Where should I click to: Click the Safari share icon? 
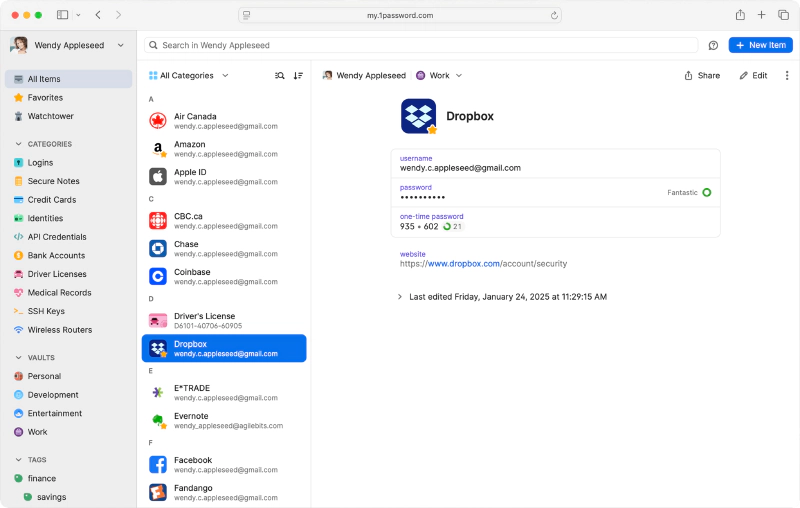[x=740, y=15]
